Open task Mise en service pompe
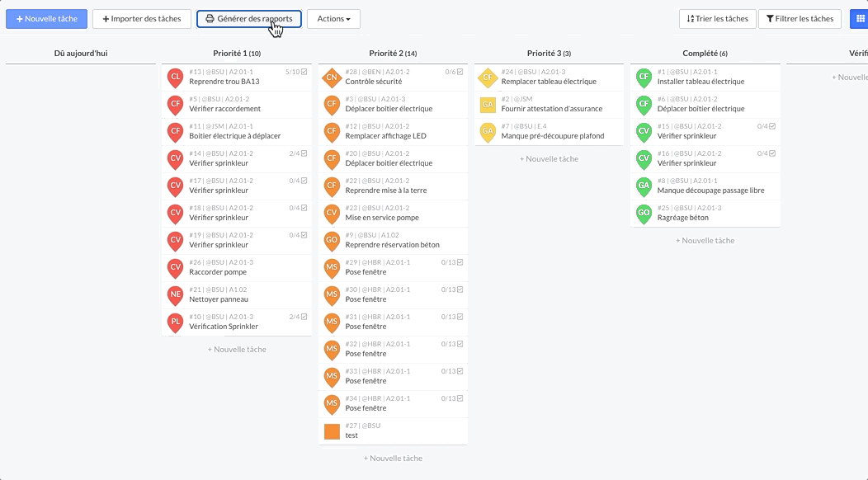 [393, 213]
